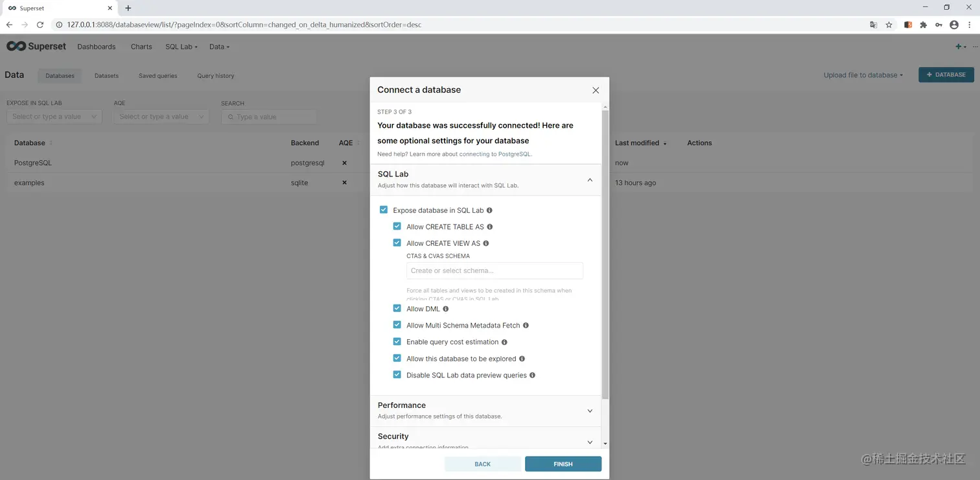Screen dimensions: 980x480
Task: Click the dialog vertical scrollbar thumb
Action: point(605,254)
